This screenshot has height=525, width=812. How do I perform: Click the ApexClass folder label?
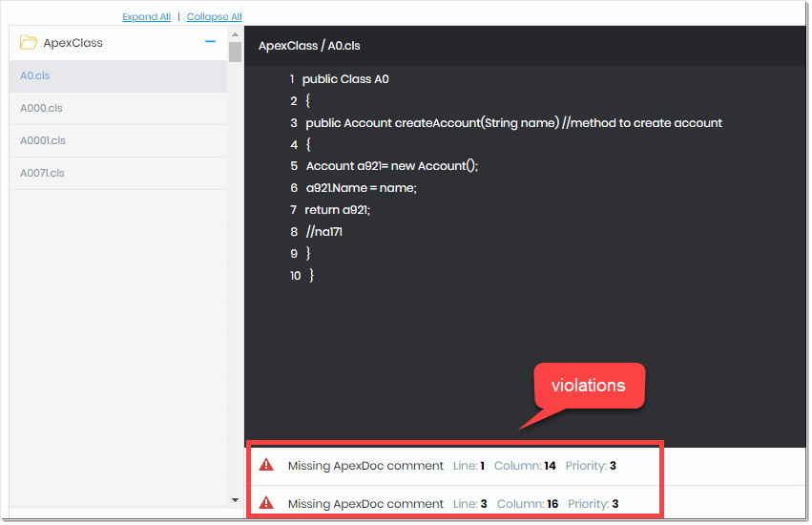73,43
